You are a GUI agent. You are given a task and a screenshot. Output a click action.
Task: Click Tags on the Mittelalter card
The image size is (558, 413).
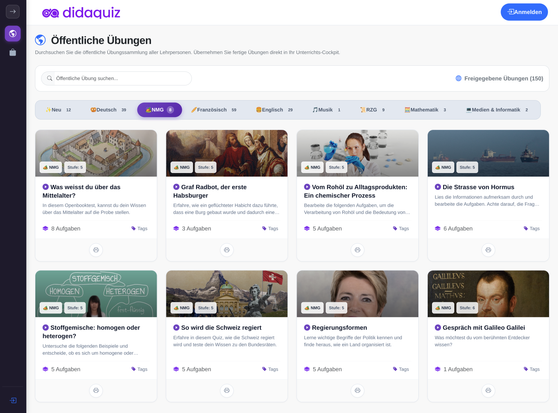click(140, 228)
